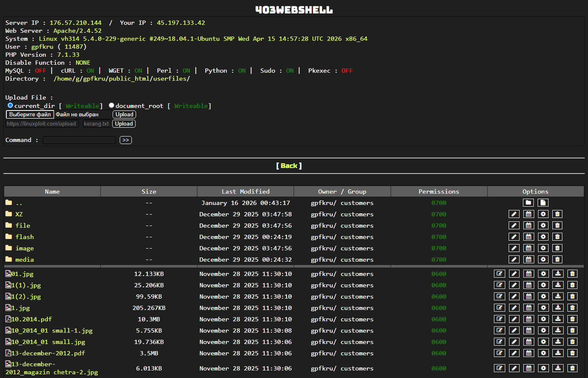Open the 10.2014.pdf file link

[x=31, y=319]
